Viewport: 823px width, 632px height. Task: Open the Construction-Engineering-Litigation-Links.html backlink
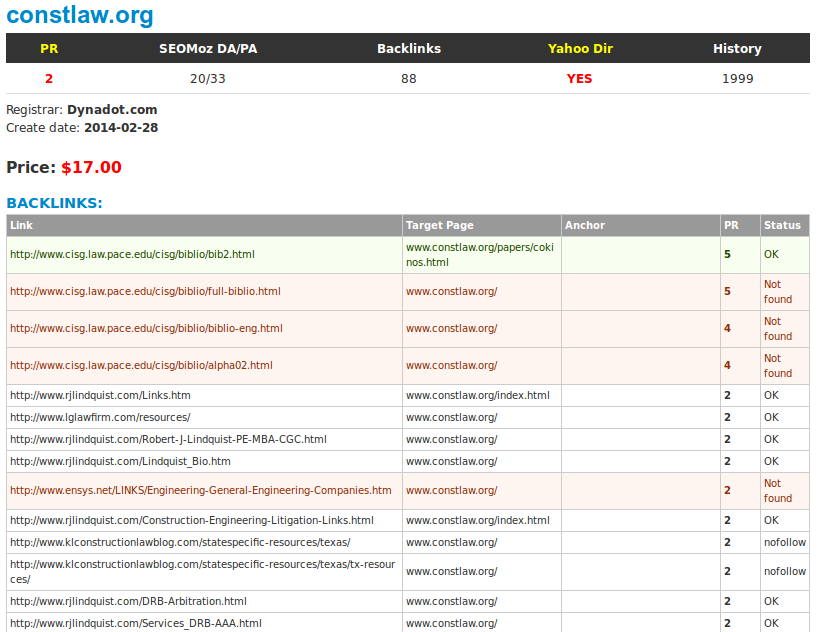tap(192, 520)
